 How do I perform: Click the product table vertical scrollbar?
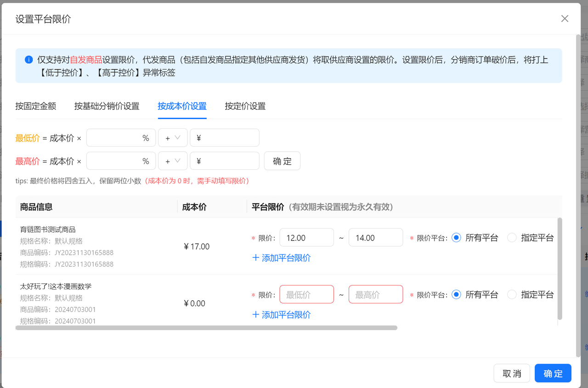560,268
